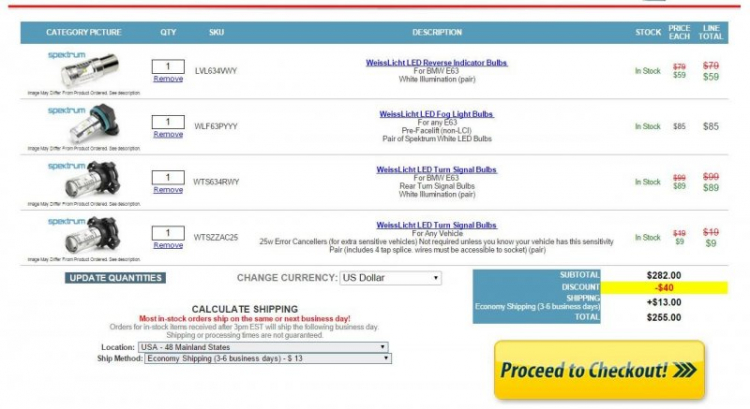Edit quantity field for SKU WTS634RWY
The image size is (750, 409).
[x=168, y=177]
